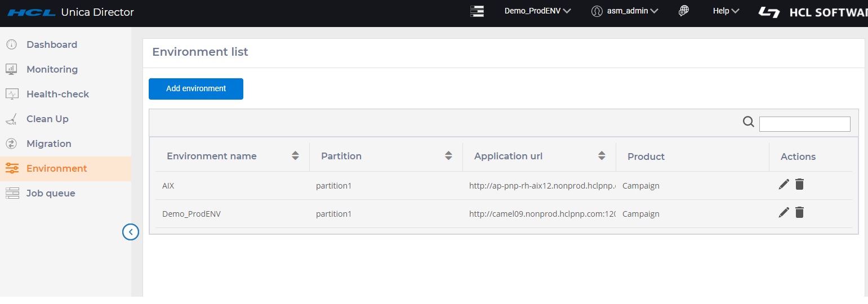The height and width of the screenshot is (304, 868).
Task: Open the globe language icon
Action: 684,11
